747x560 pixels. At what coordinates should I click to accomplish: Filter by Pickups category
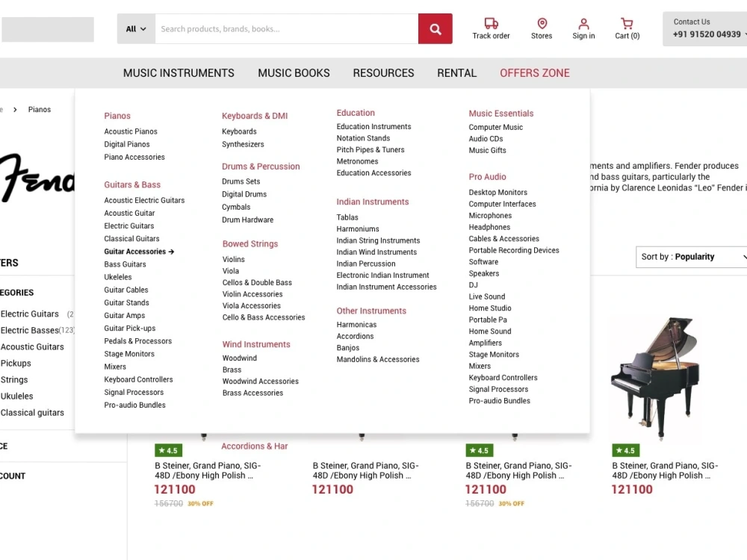click(16, 364)
